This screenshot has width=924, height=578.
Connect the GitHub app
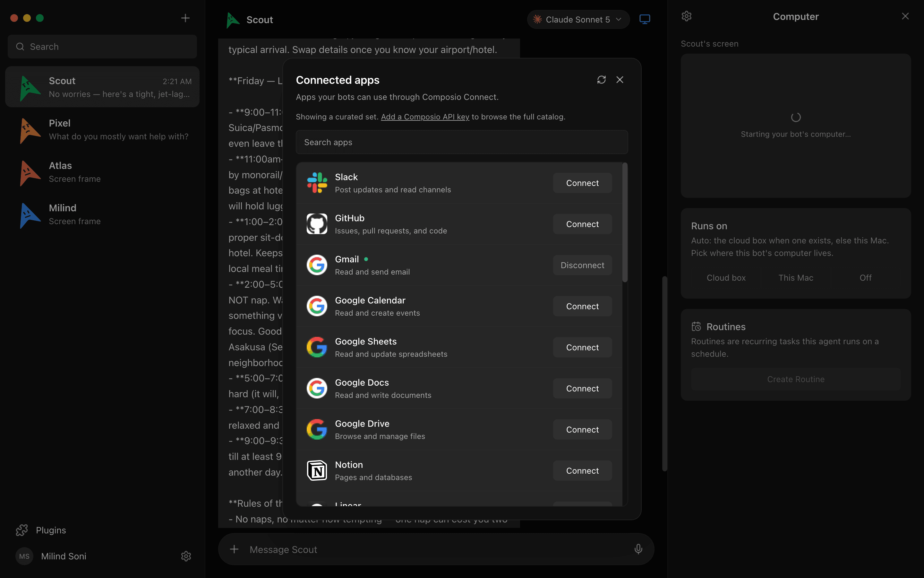click(x=582, y=224)
